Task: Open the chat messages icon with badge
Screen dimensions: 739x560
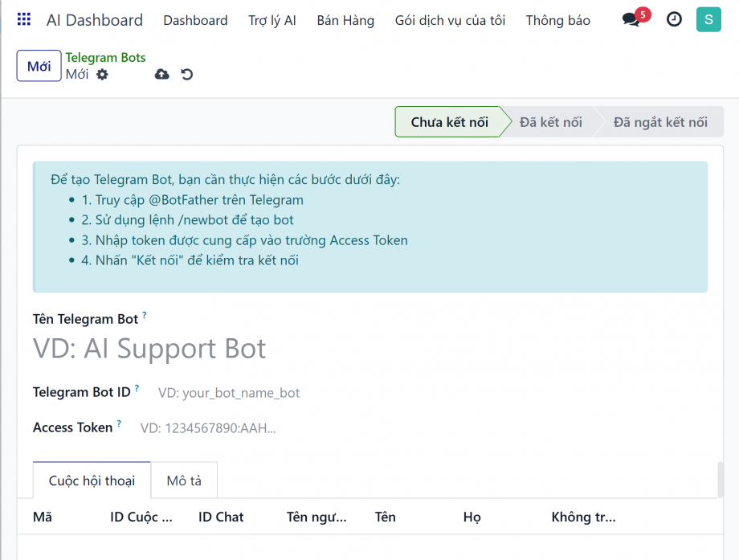Action: coord(632,20)
